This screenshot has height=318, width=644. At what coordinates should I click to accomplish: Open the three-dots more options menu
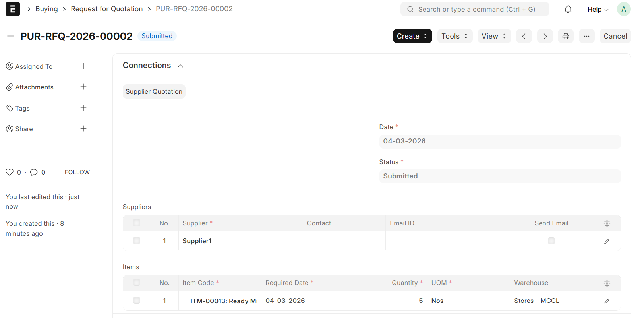coord(586,36)
